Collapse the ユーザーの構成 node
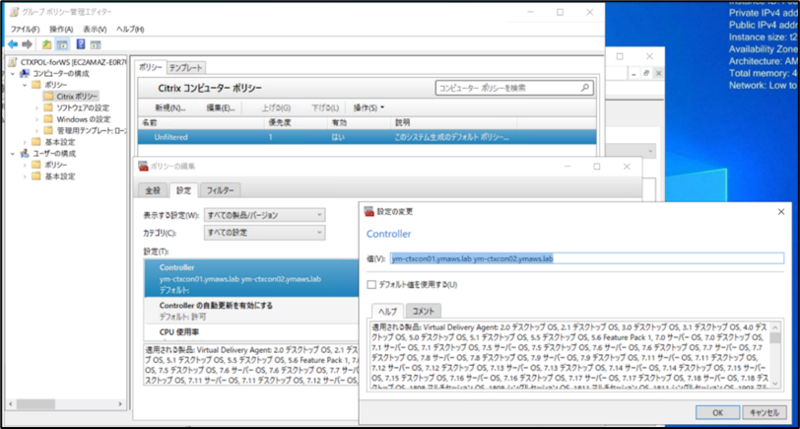800x429 pixels. click(13, 153)
